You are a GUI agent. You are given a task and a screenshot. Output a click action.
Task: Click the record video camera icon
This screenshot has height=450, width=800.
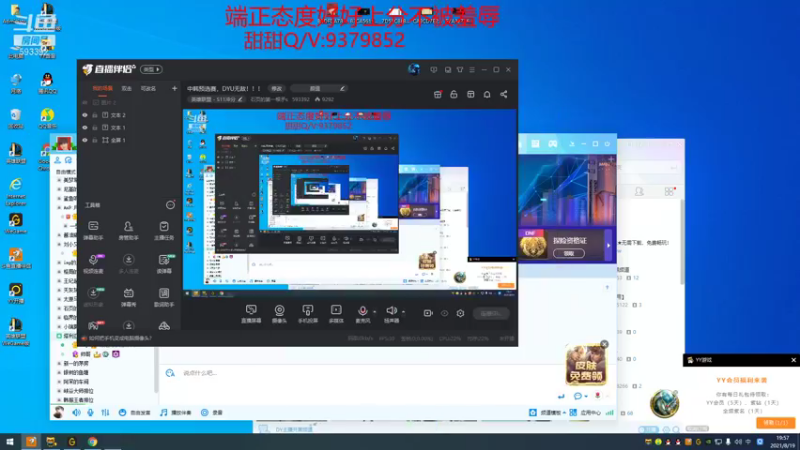[428, 313]
